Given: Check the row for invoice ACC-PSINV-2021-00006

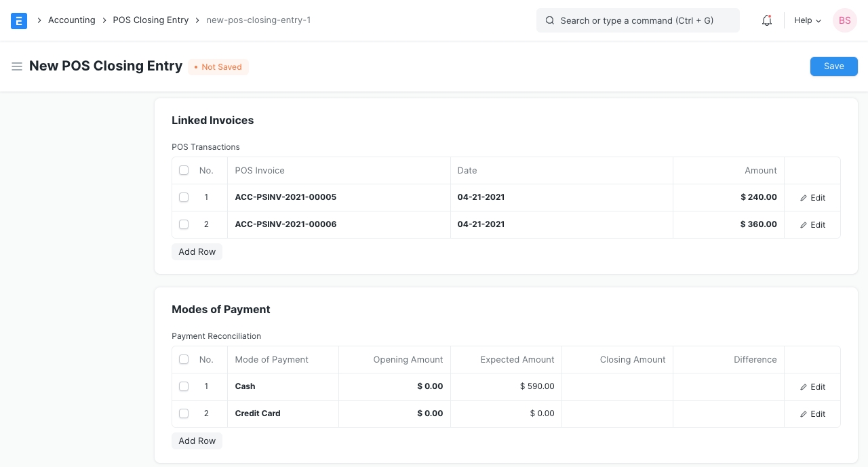Looking at the screenshot, I should point(184,224).
